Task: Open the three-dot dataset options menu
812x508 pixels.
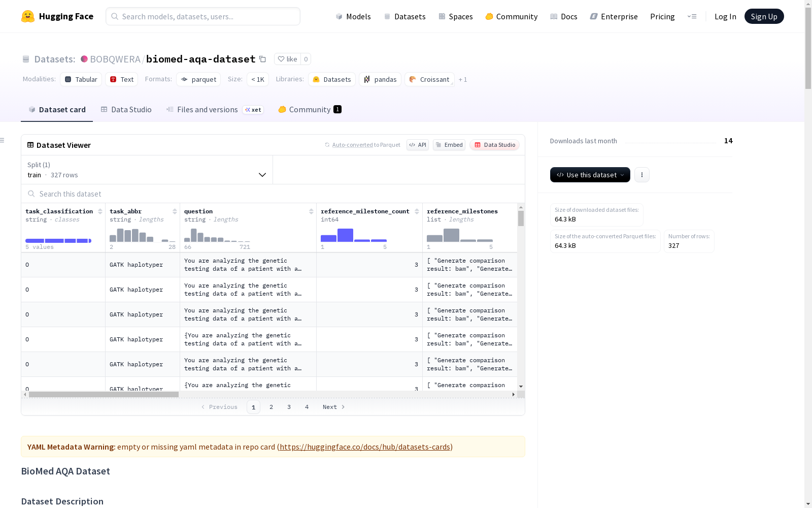Action: pyautogui.click(x=642, y=175)
